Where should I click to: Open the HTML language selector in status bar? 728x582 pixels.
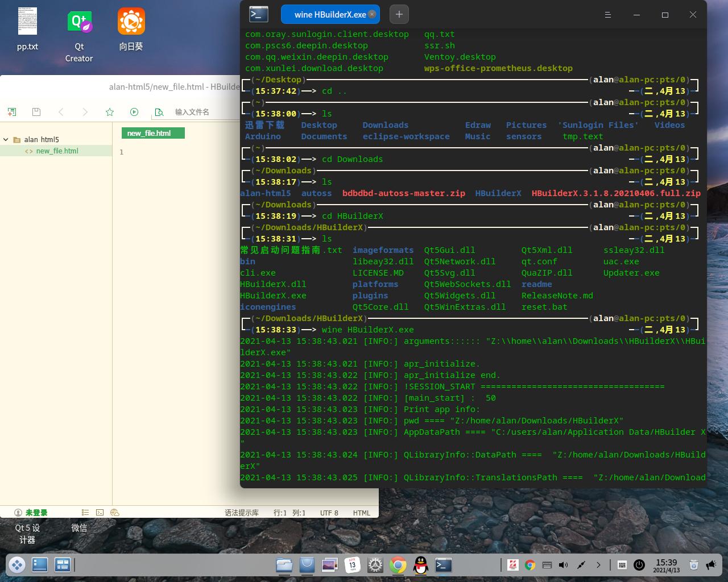pyautogui.click(x=361, y=513)
